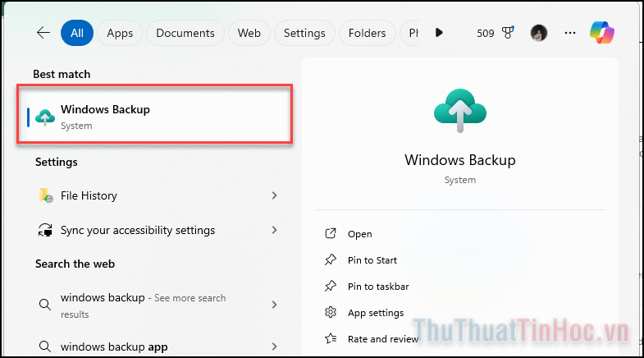Switch to the Documents filter tab

185,33
